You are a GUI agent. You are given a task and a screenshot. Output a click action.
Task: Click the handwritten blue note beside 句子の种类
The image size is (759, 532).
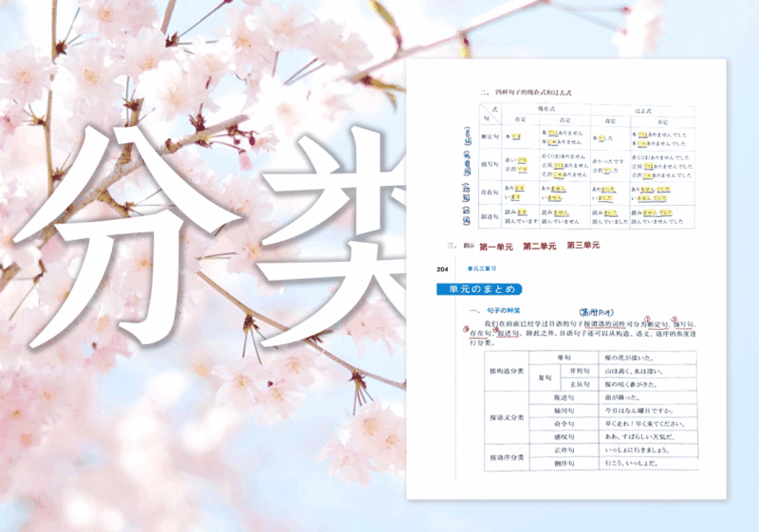tap(597, 312)
